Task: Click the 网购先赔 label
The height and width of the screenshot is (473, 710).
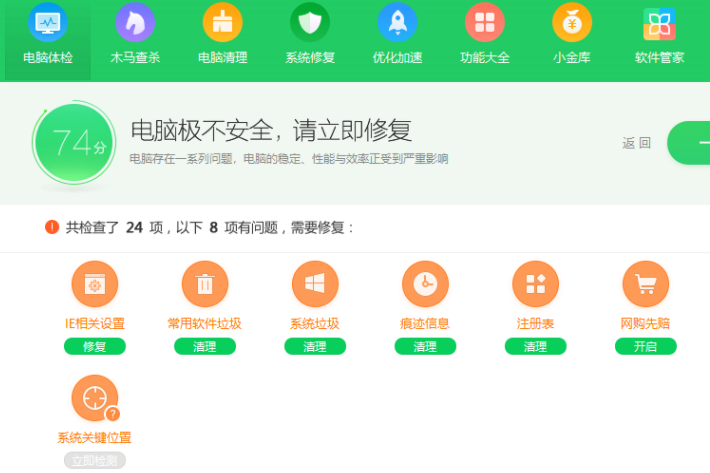Action: click(x=645, y=323)
